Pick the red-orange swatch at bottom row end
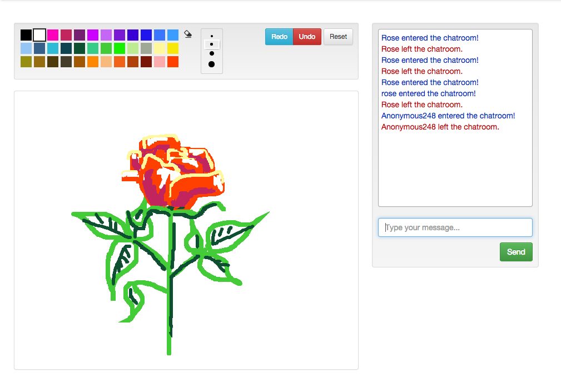The width and height of the screenshot is (561, 392). [173, 62]
